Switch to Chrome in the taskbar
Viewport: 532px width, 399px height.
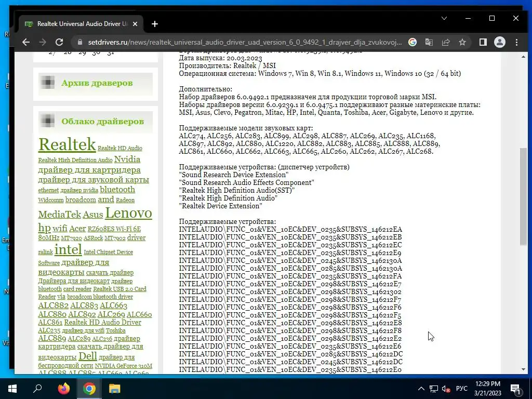click(89, 389)
